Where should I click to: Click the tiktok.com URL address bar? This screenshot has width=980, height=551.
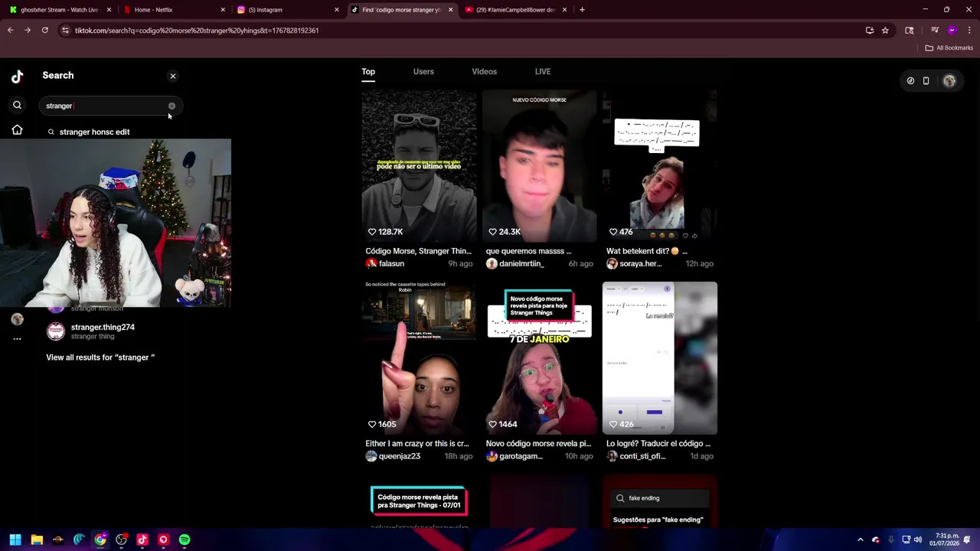pos(459,31)
